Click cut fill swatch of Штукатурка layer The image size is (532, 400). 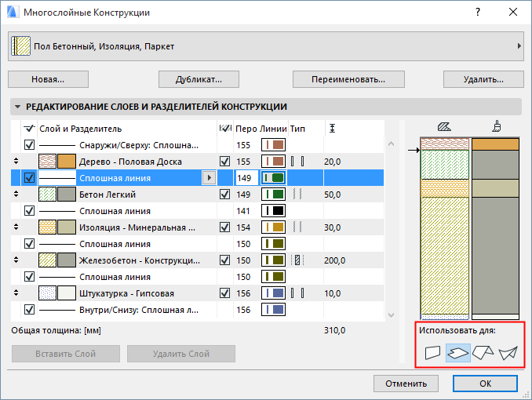pos(47,293)
